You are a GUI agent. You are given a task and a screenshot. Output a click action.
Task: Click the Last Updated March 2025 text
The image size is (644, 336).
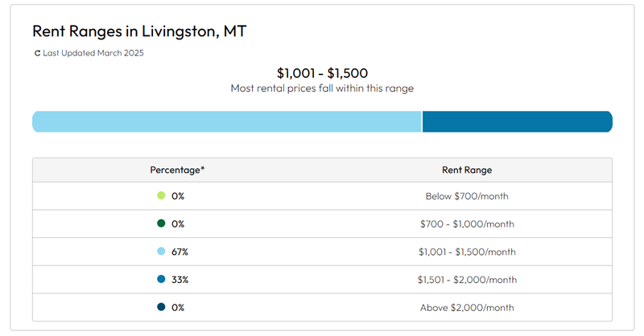pos(93,53)
